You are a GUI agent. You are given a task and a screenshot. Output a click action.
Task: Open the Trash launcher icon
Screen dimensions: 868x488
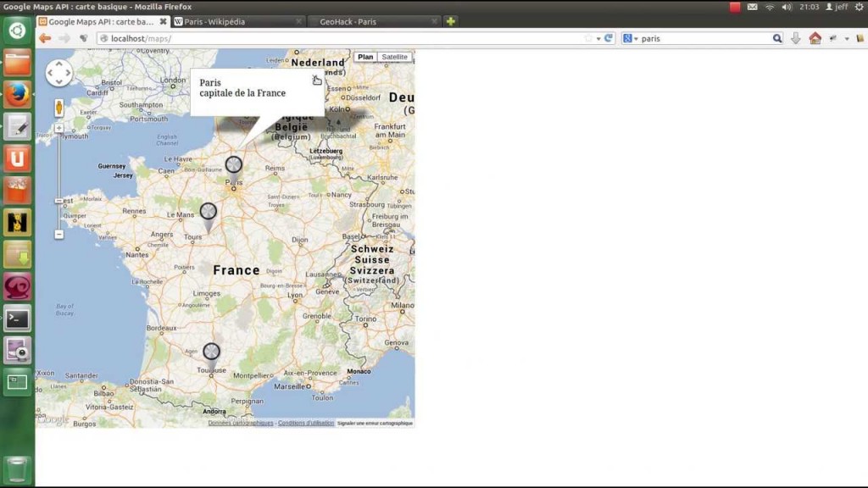pyautogui.click(x=17, y=469)
